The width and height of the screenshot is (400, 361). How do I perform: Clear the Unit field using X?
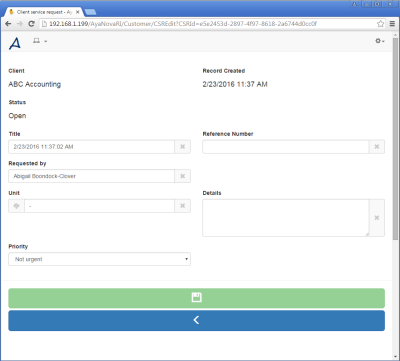(183, 206)
